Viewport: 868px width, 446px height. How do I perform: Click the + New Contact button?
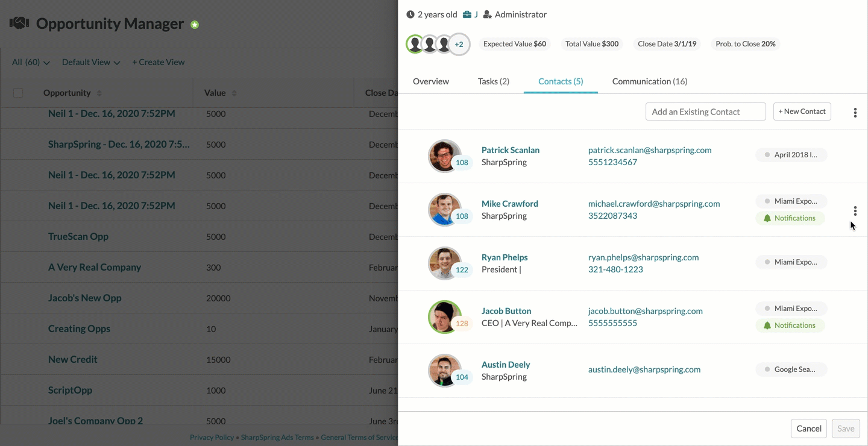[x=802, y=111]
